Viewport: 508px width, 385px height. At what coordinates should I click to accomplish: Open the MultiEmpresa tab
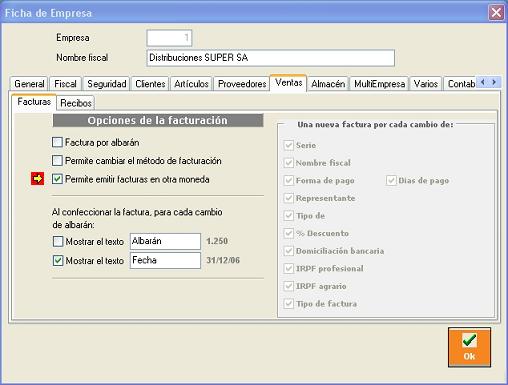379,84
